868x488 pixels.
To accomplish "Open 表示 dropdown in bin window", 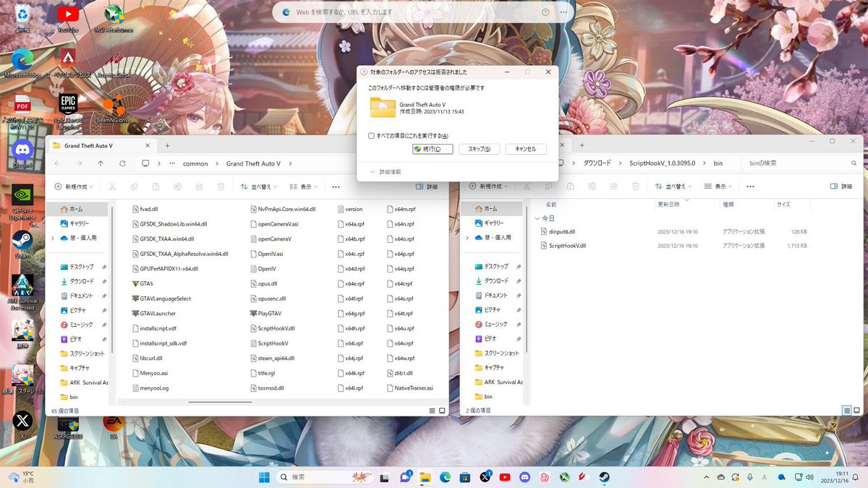I will [718, 187].
